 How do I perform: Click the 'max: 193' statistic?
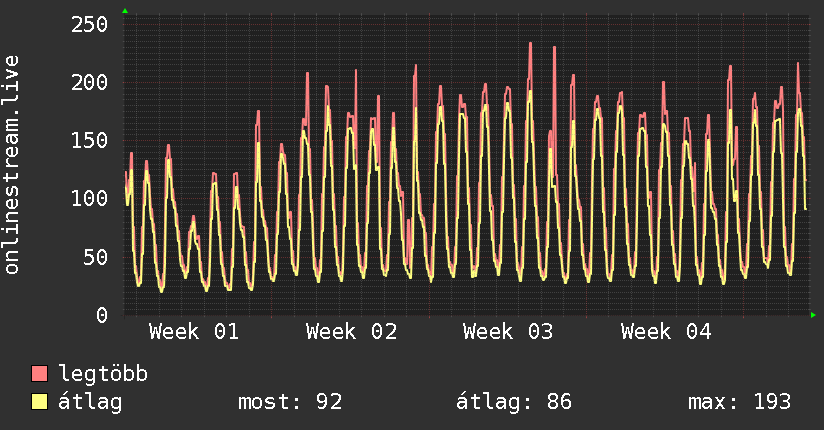click(x=739, y=402)
